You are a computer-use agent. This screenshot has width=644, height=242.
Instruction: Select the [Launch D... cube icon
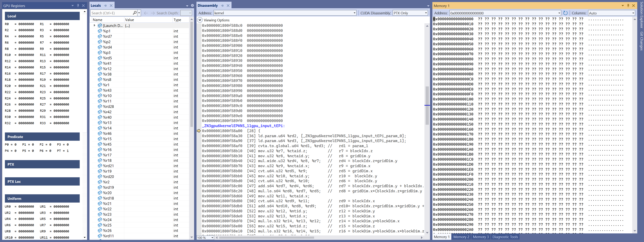(x=100, y=25)
